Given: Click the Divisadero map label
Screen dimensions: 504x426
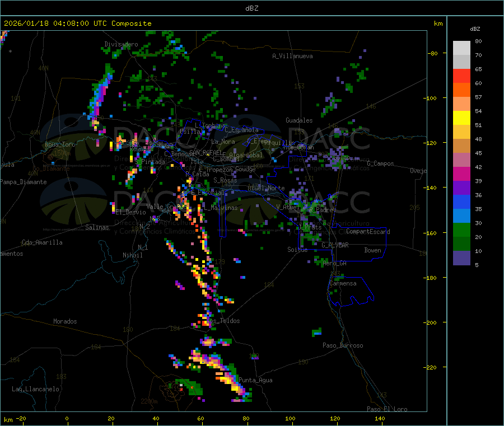Looking at the screenshot, I should point(121,44).
